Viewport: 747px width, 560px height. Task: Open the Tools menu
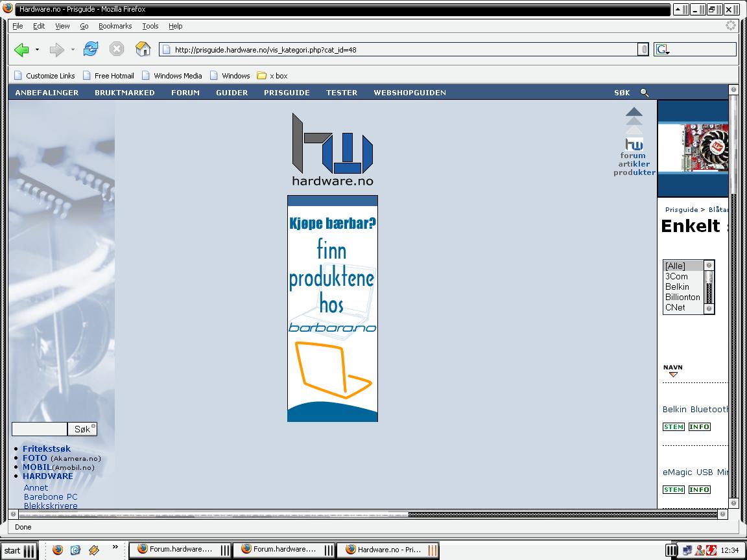pos(150,26)
